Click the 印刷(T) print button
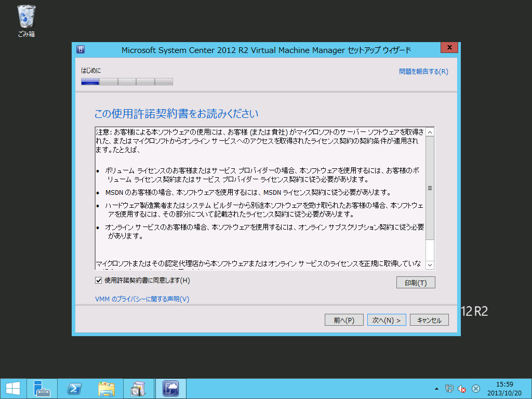 [416, 283]
